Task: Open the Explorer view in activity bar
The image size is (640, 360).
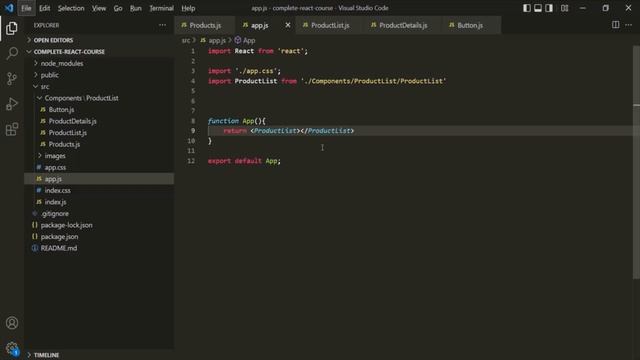Action: (x=12, y=28)
